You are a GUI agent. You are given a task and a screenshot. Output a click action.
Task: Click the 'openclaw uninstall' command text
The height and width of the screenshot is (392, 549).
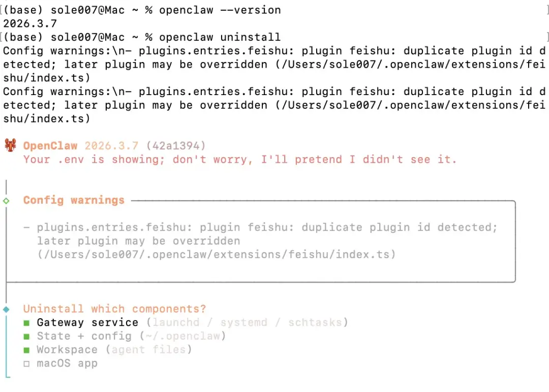click(220, 37)
